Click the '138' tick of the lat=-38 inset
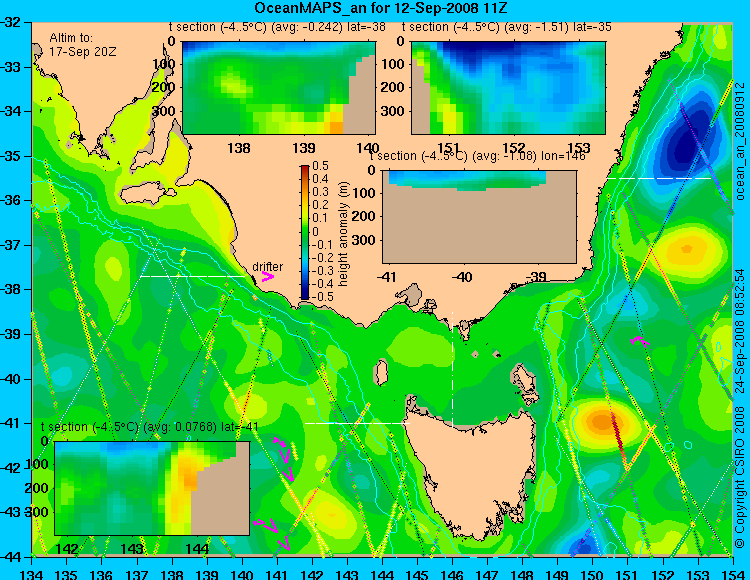The height and width of the screenshot is (580, 750). point(239,148)
